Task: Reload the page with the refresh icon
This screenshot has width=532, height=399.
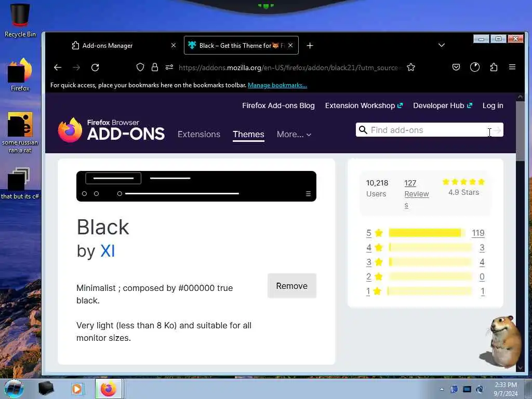Action: point(95,68)
